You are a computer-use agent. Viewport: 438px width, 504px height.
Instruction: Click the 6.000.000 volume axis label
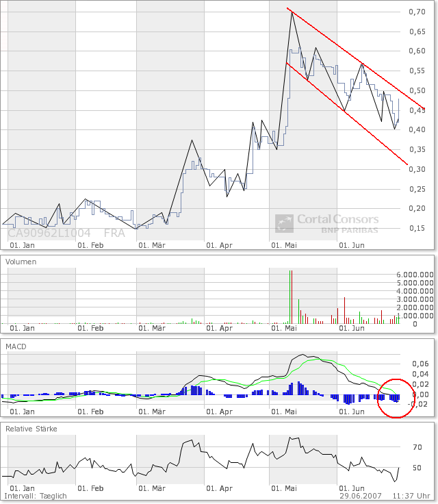[415, 275]
